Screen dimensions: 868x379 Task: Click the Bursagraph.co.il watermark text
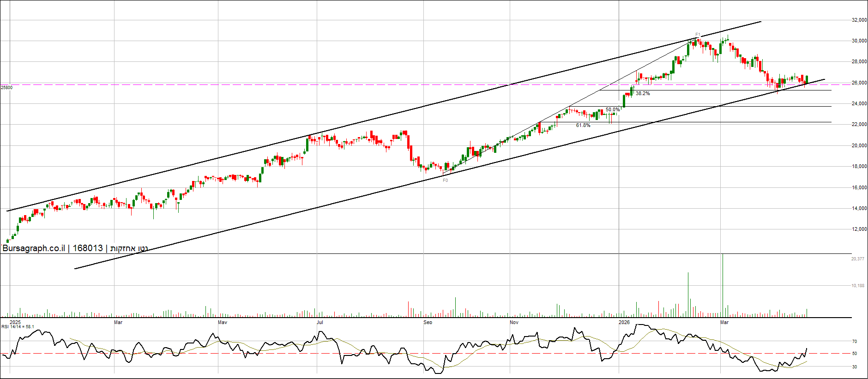[x=34, y=248]
